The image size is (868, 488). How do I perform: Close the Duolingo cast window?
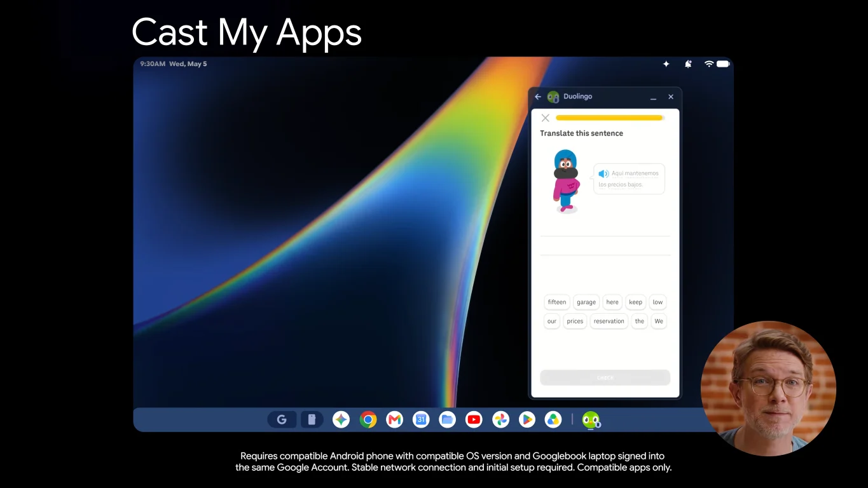[671, 97]
